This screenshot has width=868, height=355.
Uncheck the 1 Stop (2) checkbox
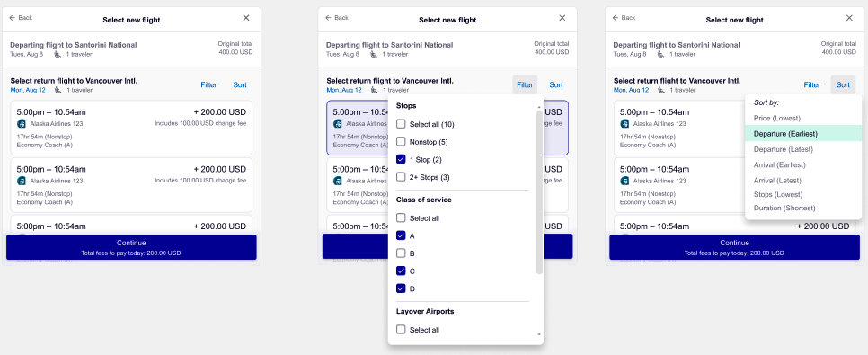[402, 159]
